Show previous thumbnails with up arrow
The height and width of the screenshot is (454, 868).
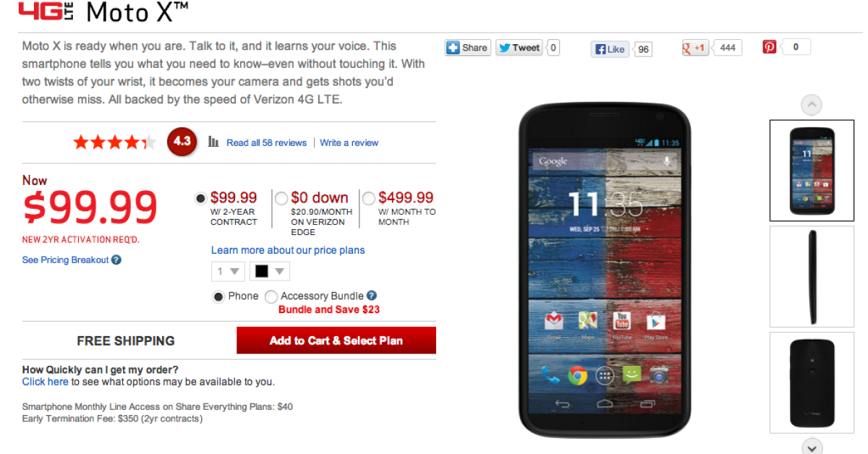(x=812, y=105)
